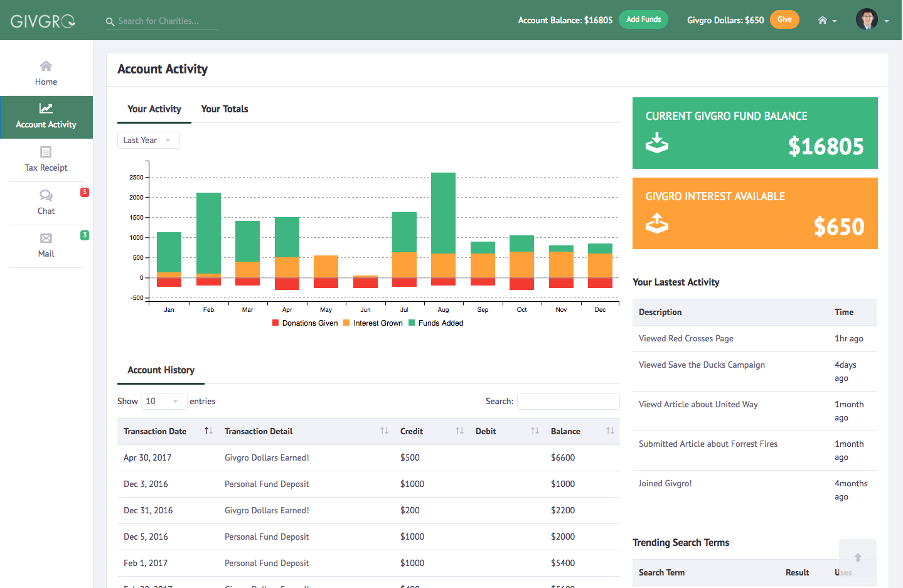Open the show entries count dropdown
This screenshot has height=588, width=903.
164,401
